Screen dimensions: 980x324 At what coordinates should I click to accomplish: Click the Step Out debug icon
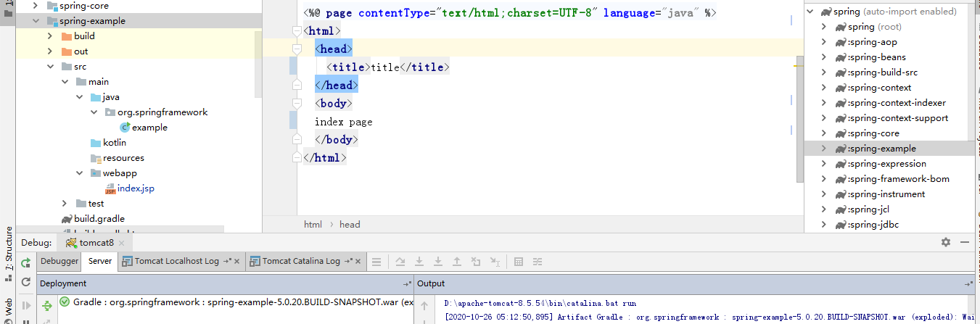click(x=457, y=261)
